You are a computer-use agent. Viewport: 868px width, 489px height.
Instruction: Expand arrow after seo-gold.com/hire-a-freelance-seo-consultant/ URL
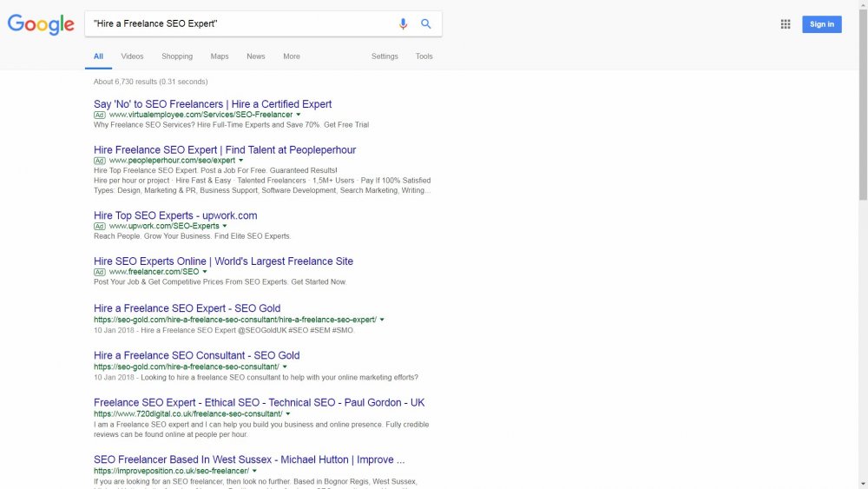click(285, 367)
